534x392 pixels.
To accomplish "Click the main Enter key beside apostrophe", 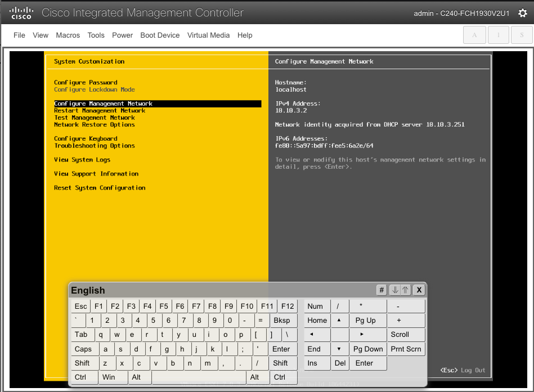I will click(x=282, y=349).
